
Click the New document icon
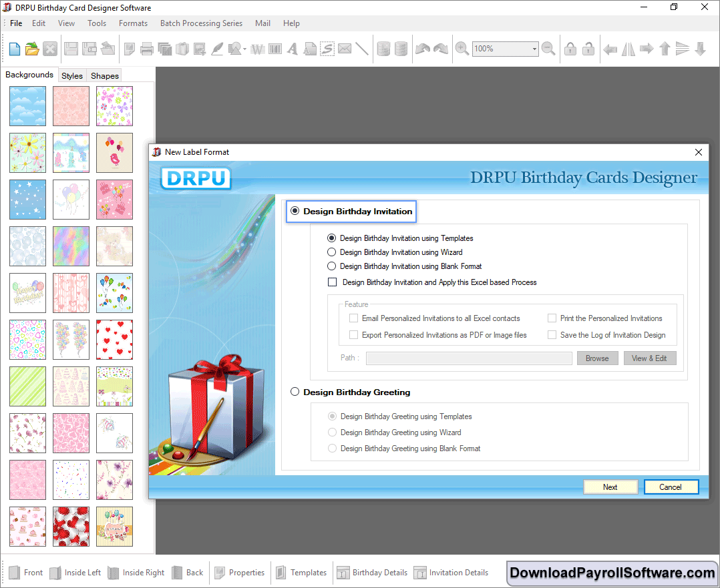[x=14, y=49]
